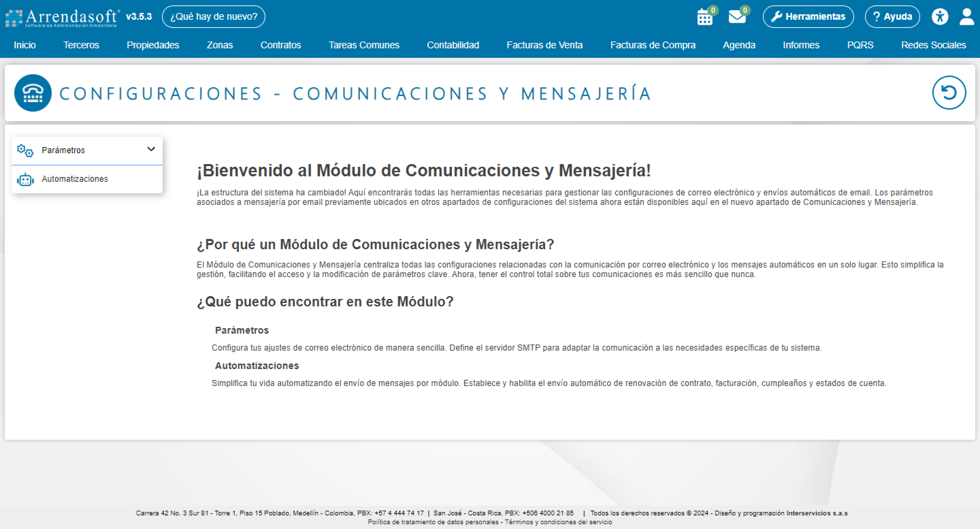Open the Facturas de Compra menu

(653, 45)
